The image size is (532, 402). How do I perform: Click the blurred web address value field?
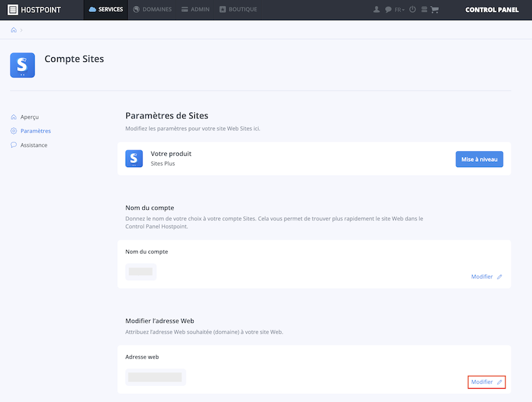point(156,377)
